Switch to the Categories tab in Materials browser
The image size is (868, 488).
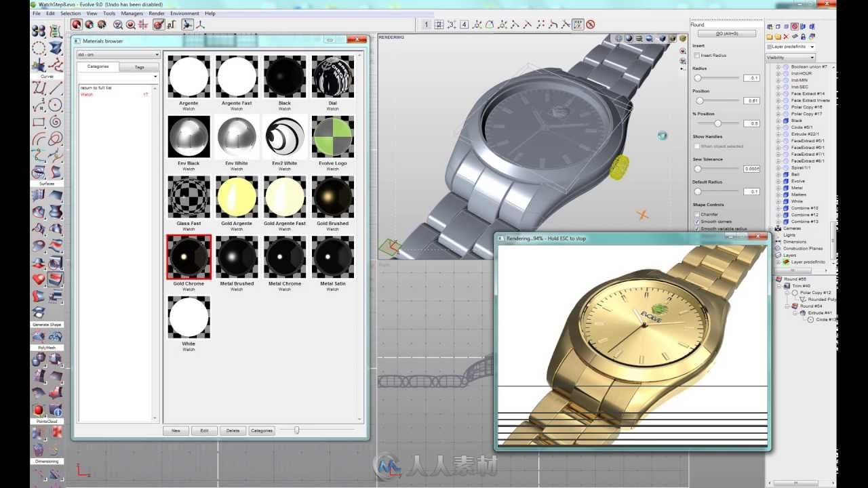[x=98, y=66]
